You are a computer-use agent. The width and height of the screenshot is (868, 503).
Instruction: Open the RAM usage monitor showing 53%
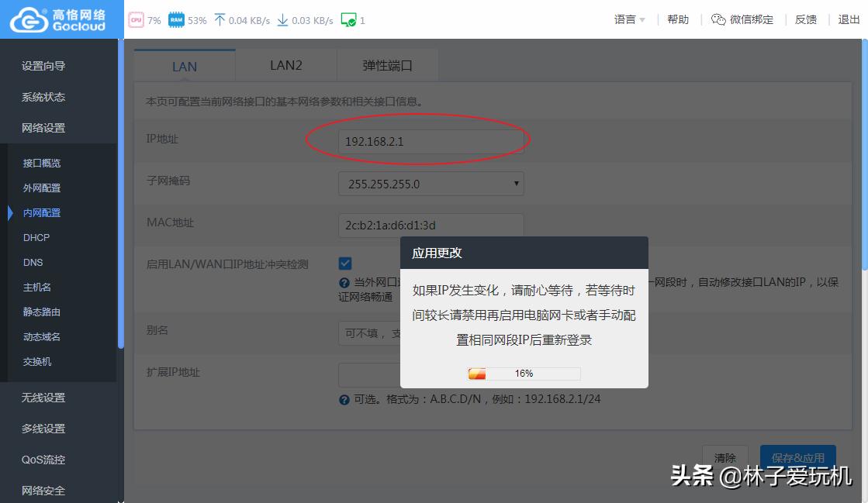point(177,19)
